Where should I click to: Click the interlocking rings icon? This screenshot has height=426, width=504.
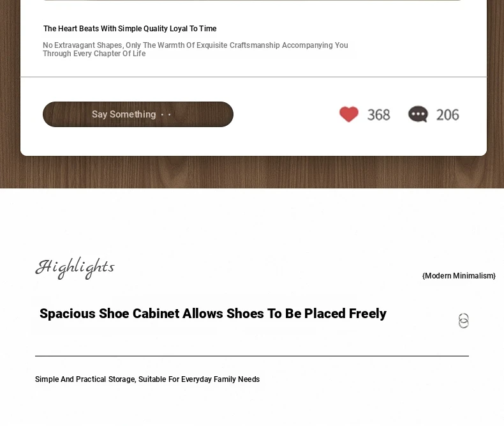[x=464, y=321]
